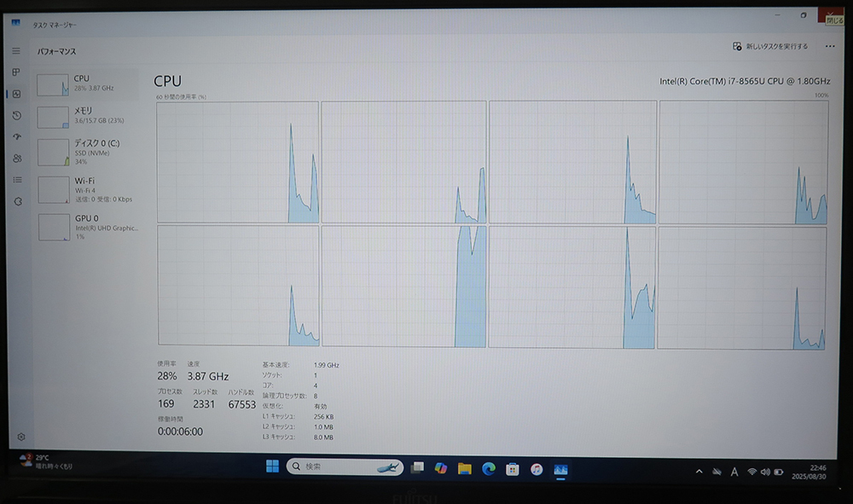Expand the hidden tray icons chevron

[699, 472]
